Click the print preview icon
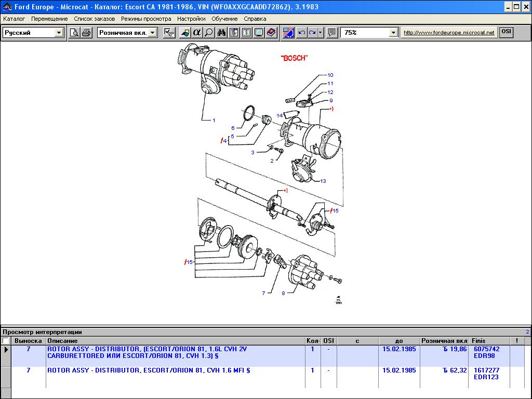 click(x=75, y=33)
